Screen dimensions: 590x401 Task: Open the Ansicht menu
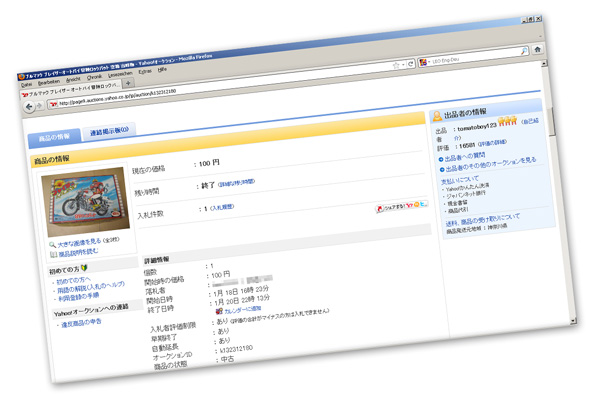73,79
